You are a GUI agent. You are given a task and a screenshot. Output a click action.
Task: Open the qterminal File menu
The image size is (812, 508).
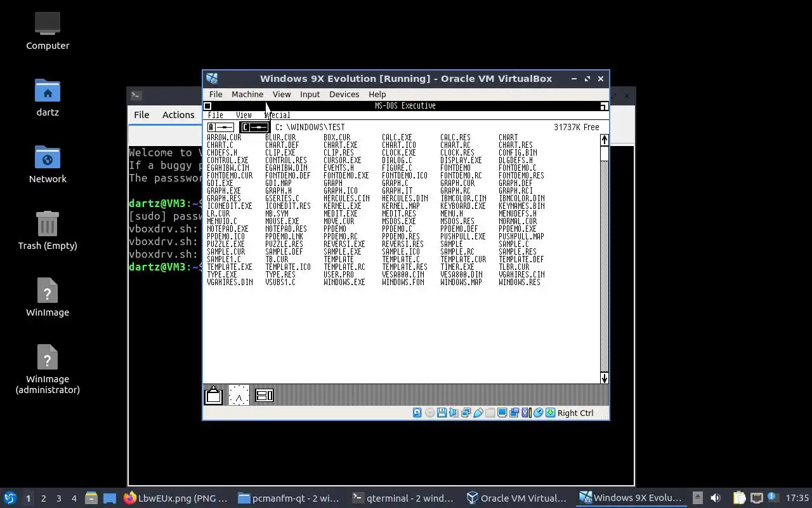coord(141,115)
